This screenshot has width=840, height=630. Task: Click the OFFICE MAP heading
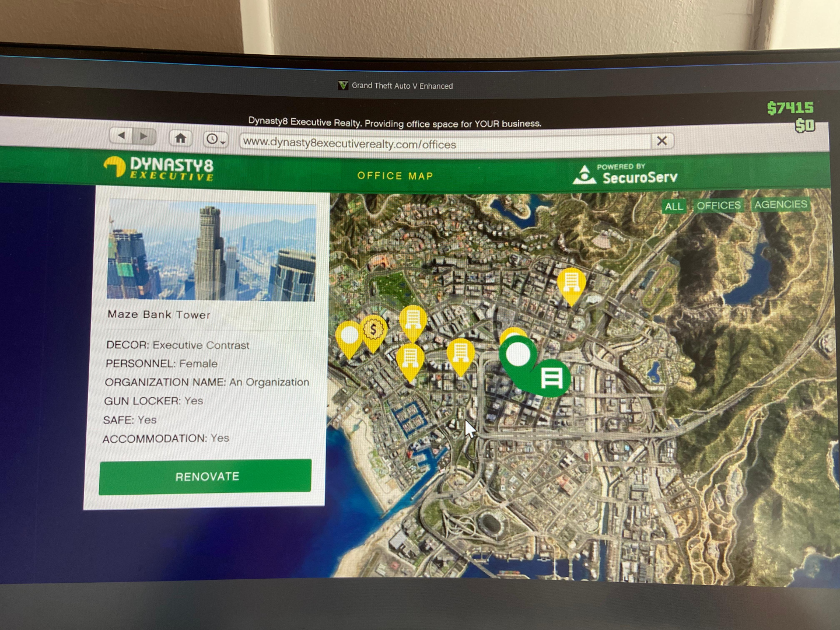(x=395, y=176)
